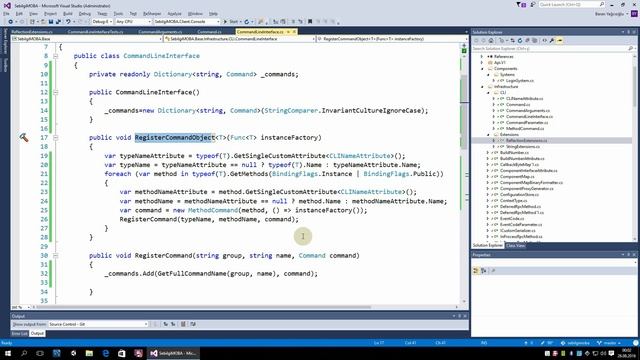Viewport: 640px width, 360px height.
Task: Click the notifications flag in title bar
Action: (520, 4)
